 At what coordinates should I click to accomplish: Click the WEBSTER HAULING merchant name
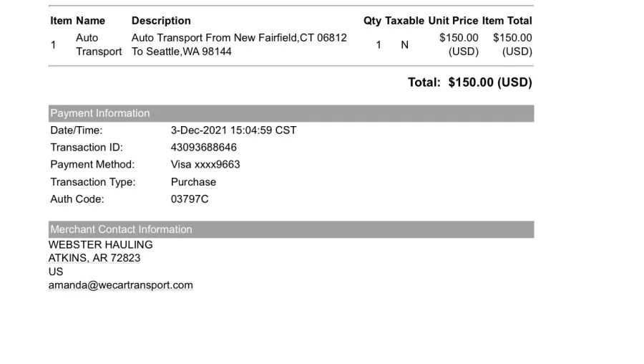coord(101,245)
